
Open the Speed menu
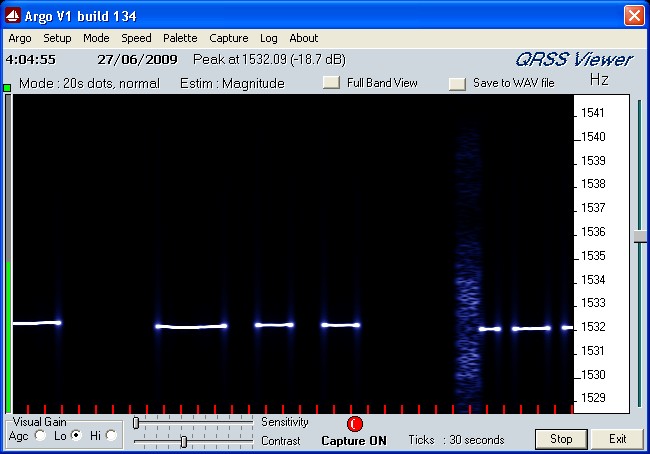click(137, 38)
